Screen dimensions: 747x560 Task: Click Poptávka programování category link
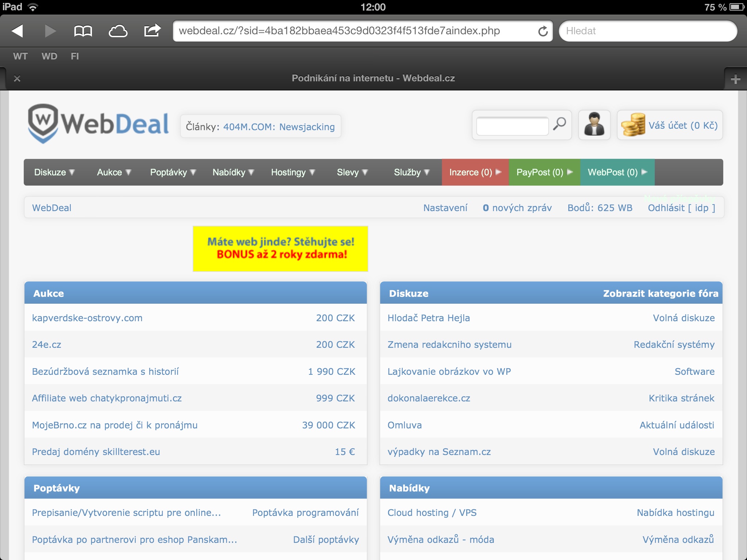pyautogui.click(x=305, y=513)
